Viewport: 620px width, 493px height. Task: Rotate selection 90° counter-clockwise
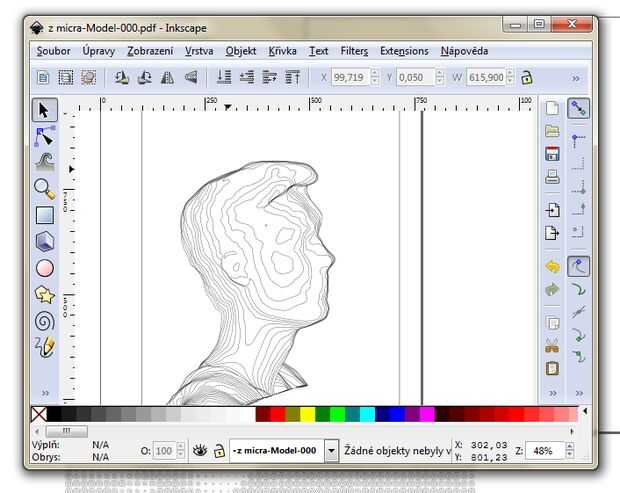click(121, 77)
